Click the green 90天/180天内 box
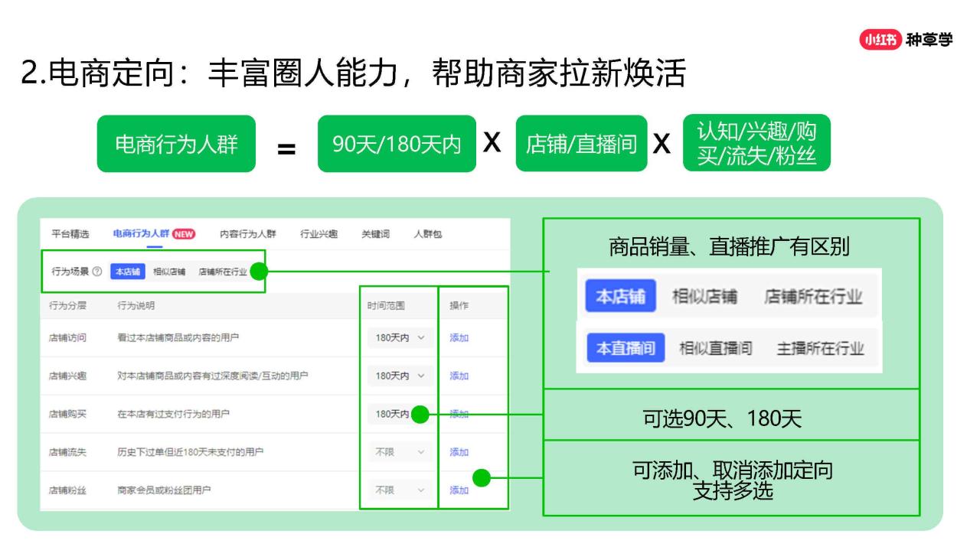The width and height of the screenshot is (980, 550). pyautogui.click(x=397, y=144)
